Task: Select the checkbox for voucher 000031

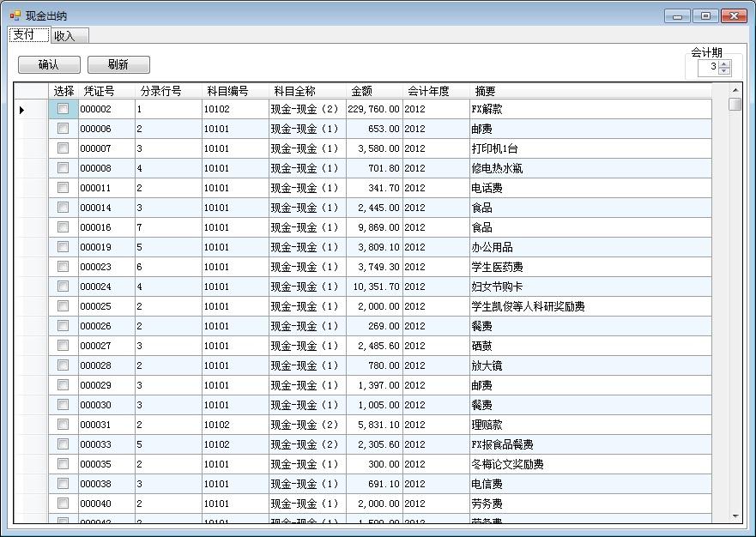Action: [x=64, y=425]
